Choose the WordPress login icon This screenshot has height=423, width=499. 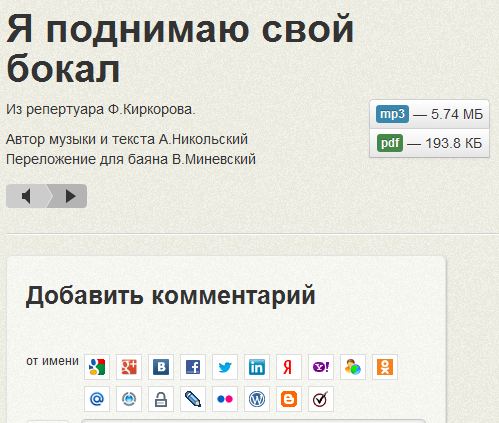tap(257, 399)
